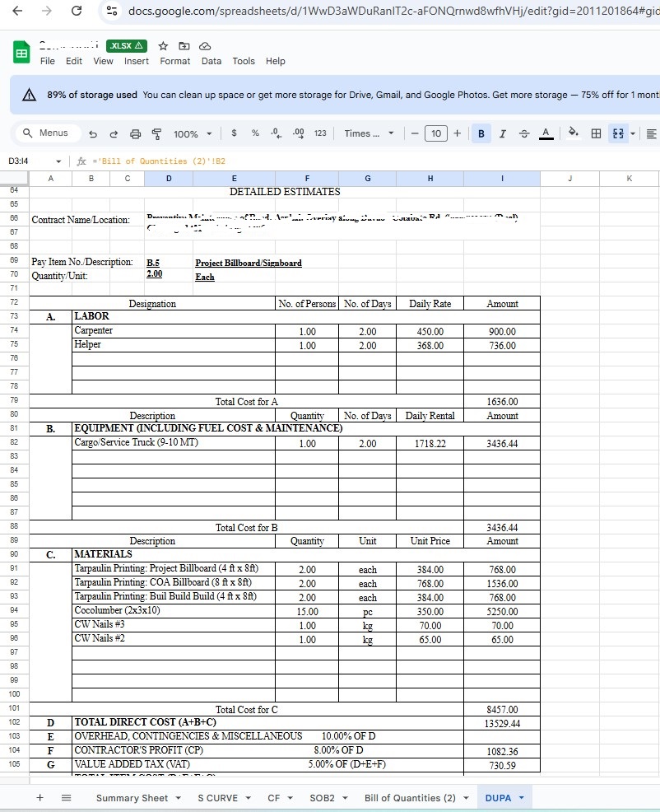This screenshot has width=660, height=812.
Task: Click the XLSX file format badge
Action: 127,46
